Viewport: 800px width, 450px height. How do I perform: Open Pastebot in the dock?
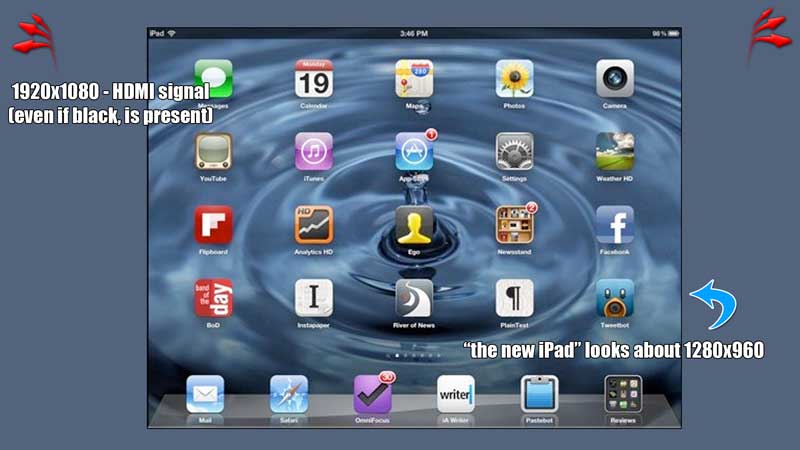(x=539, y=394)
